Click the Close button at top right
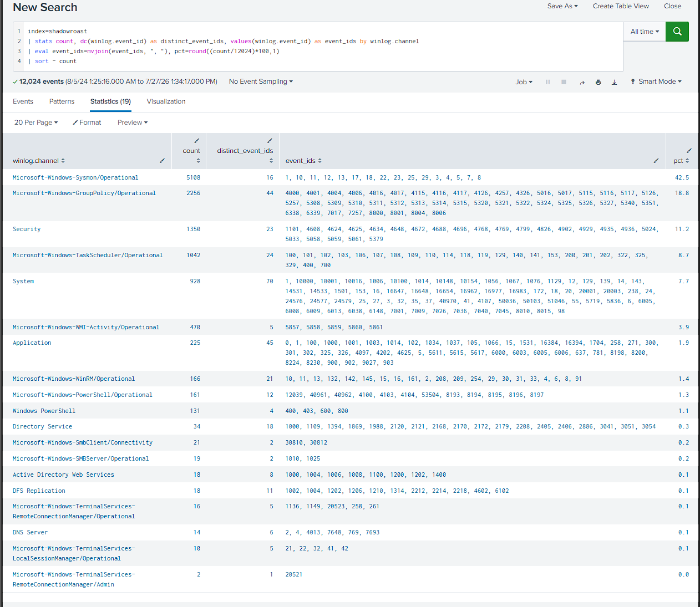 [x=672, y=6]
